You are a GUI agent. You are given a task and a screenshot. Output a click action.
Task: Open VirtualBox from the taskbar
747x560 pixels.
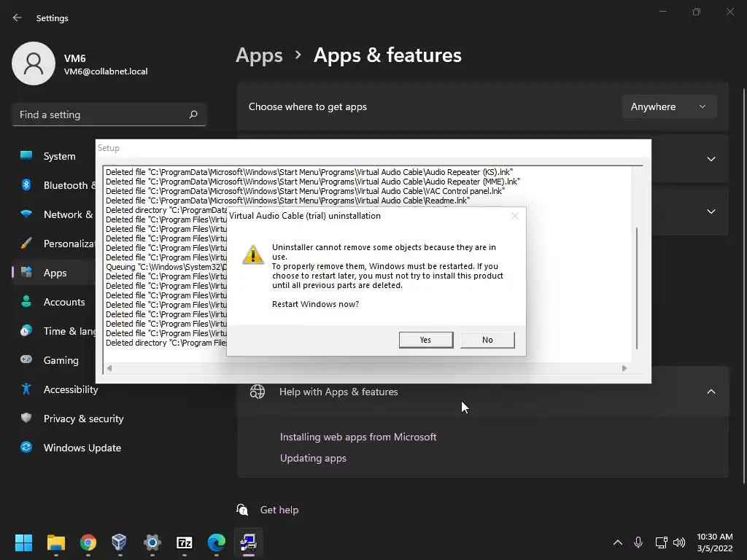[x=119, y=542]
